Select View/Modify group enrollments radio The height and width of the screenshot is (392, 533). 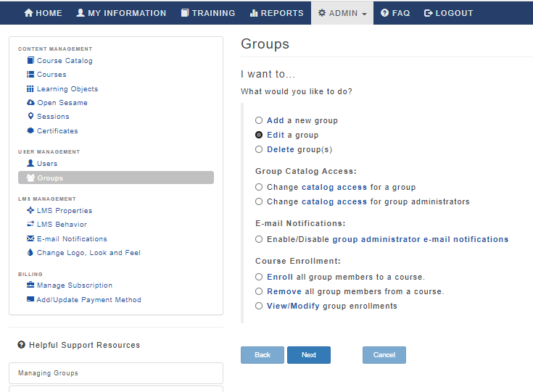259,306
